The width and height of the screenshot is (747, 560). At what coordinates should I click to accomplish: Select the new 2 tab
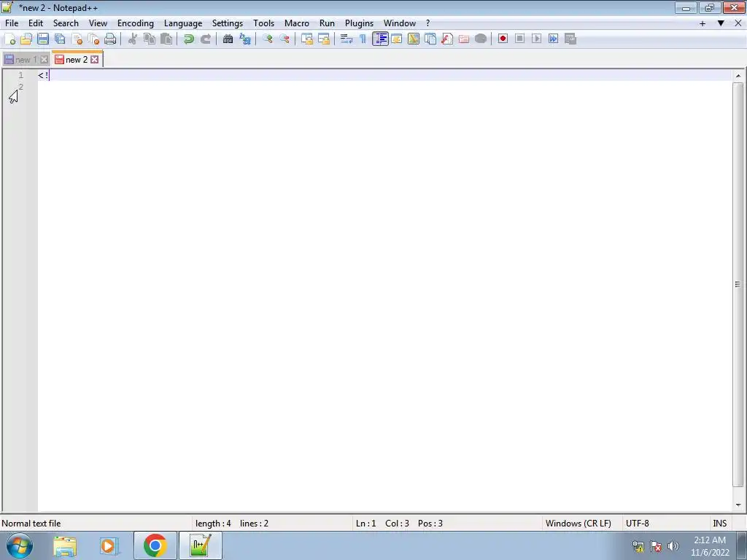click(76, 60)
